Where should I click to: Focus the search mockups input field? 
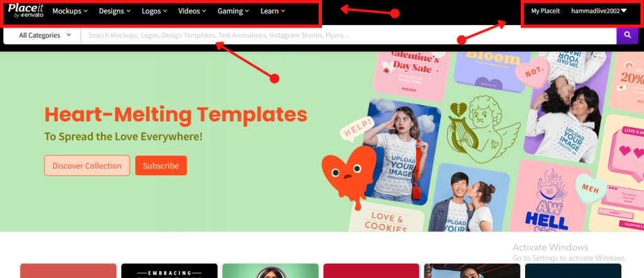(x=348, y=35)
